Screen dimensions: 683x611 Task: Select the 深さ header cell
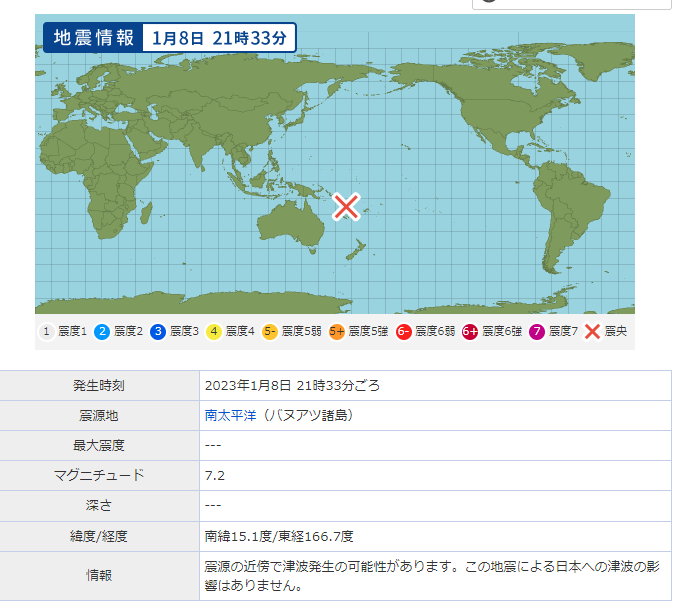(99, 506)
